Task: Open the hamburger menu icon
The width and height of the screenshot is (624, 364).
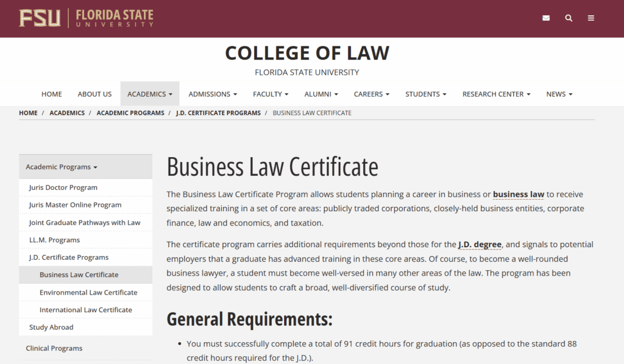Action: [591, 18]
